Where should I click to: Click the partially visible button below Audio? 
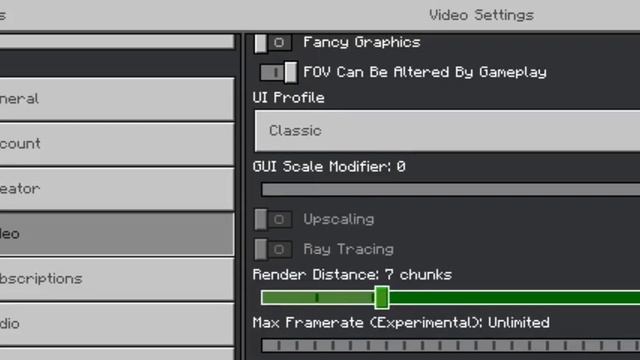(117, 354)
